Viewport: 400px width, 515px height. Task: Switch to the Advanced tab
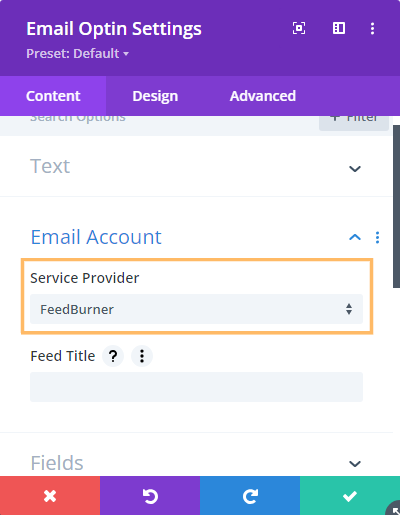pyautogui.click(x=263, y=96)
